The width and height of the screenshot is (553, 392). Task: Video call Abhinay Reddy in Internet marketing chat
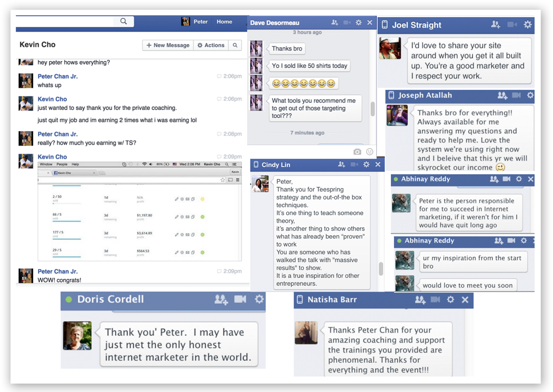(507, 179)
